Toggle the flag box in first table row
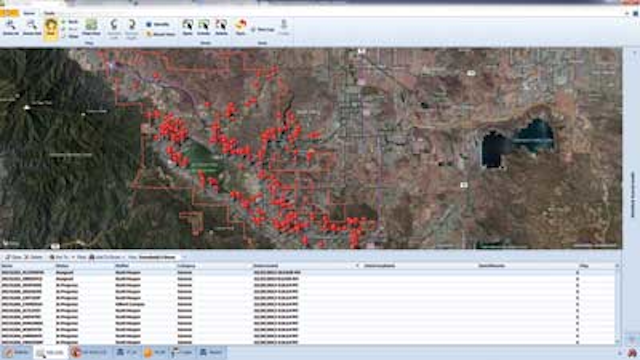This screenshot has width=640, height=360. pos(578,273)
